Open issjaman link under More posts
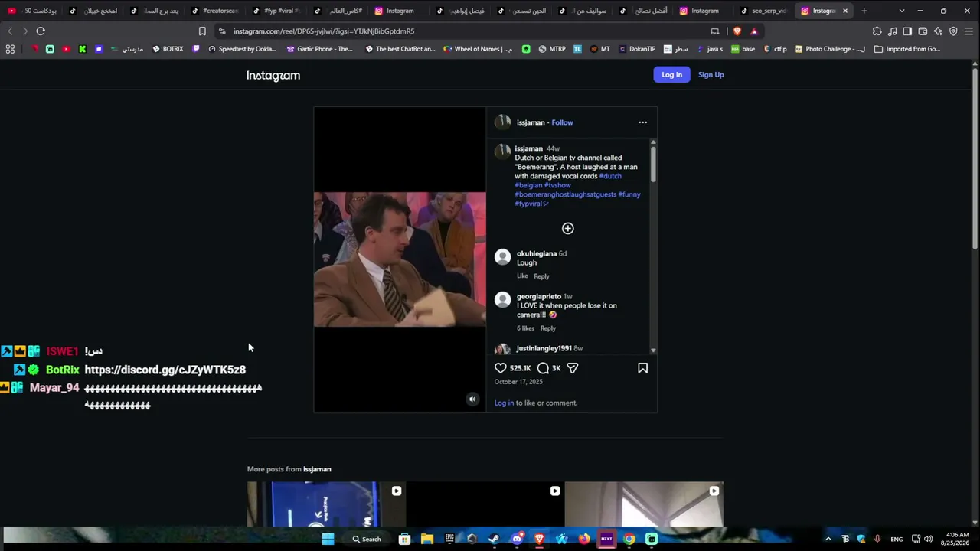 [317, 469]
